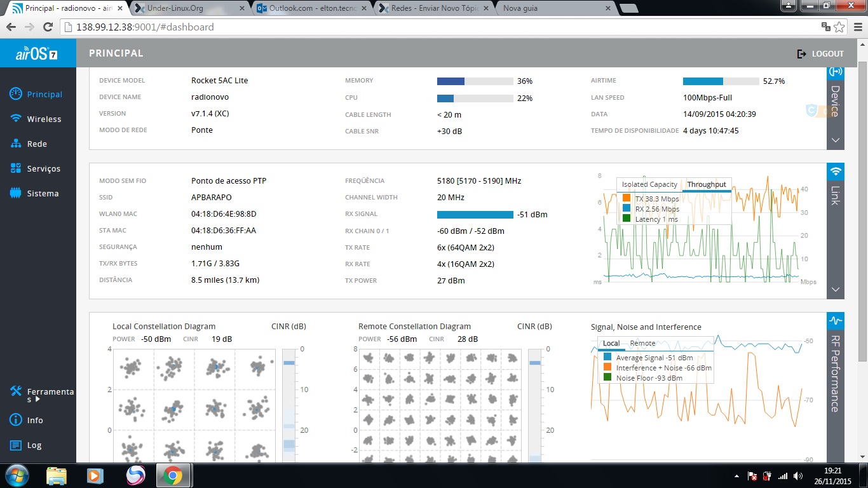Click the network signal bars tray icon

tap(783, 476)
